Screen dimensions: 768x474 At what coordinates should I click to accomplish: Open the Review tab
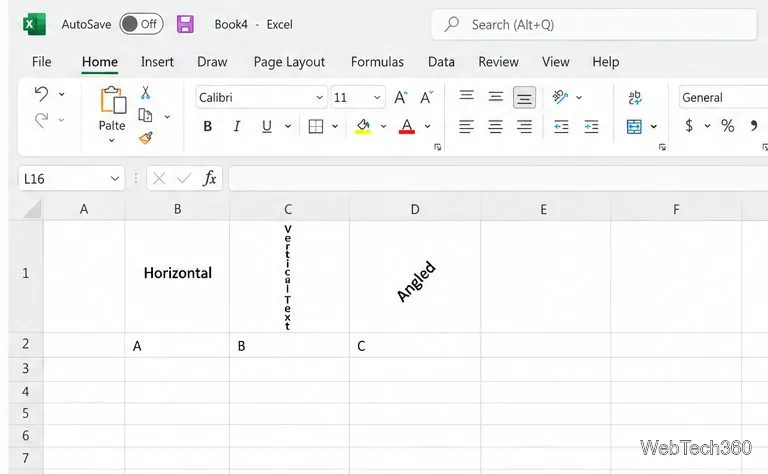tap(498, 62)
